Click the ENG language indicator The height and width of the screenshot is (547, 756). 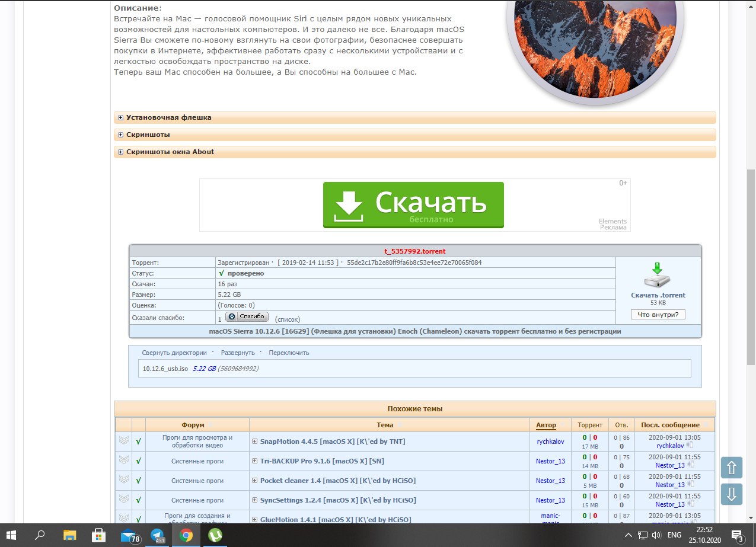(x=674, y=535)
